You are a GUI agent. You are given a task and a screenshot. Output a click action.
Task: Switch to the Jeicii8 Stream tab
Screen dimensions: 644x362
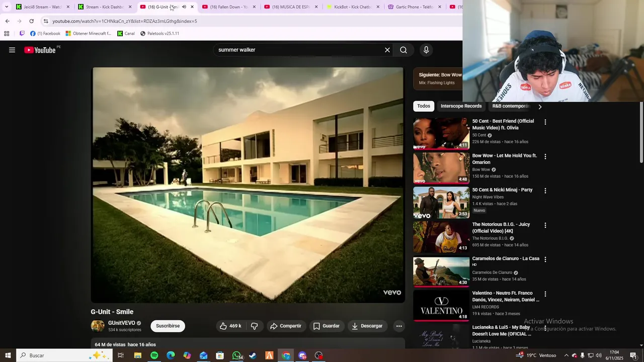pos(43,7)
